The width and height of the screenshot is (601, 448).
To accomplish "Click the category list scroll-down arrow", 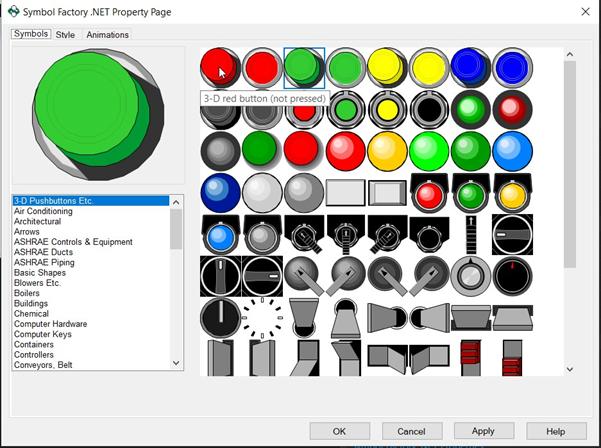I will [177, 363].
